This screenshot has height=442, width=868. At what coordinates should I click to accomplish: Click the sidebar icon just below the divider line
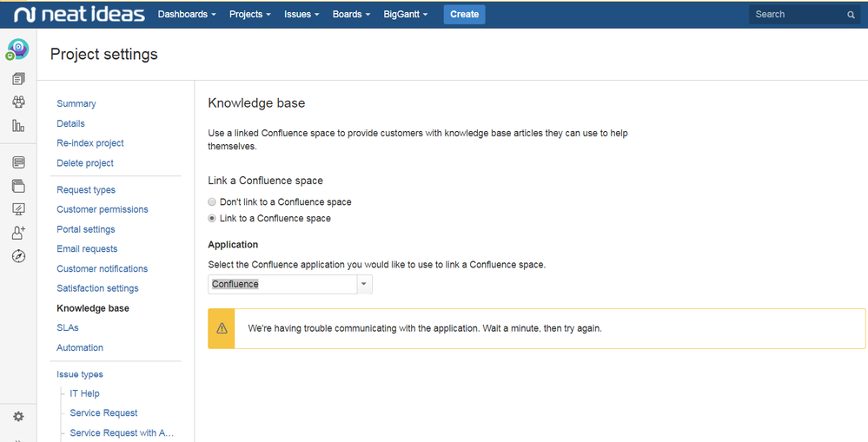pos(18,162)
